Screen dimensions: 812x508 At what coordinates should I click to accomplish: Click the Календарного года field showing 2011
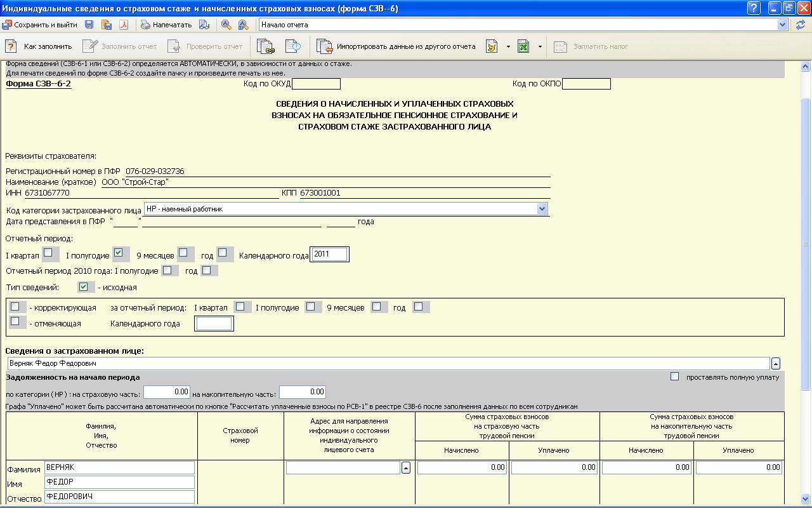point(329,255)
